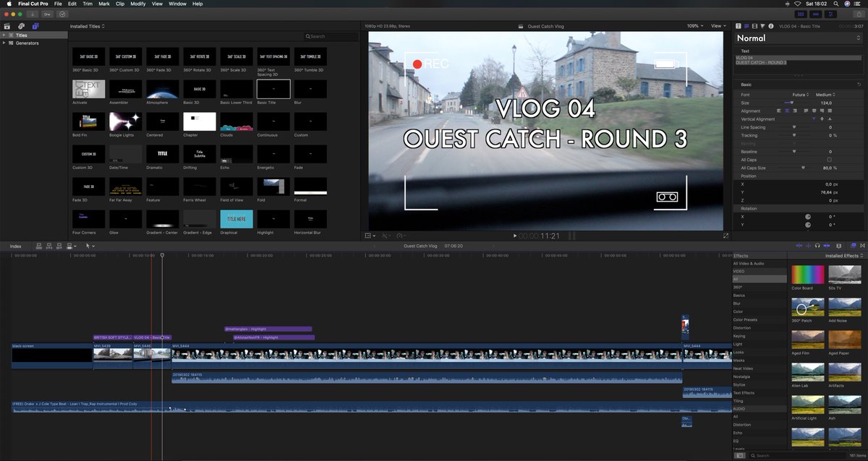
Task: Open the Title inspector tab icon
Action: [739, 26]
